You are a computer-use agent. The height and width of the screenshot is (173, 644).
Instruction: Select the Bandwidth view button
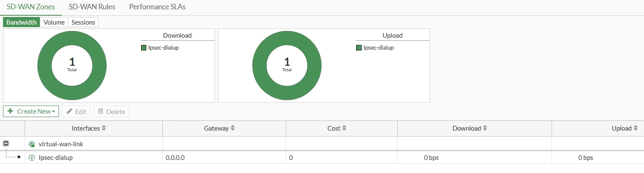tap(22, 22)
